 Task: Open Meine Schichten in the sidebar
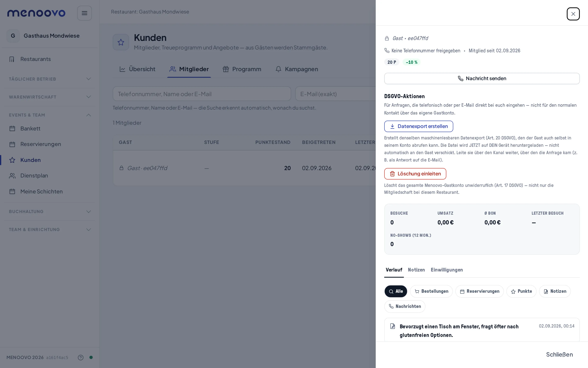coord(49,192)
